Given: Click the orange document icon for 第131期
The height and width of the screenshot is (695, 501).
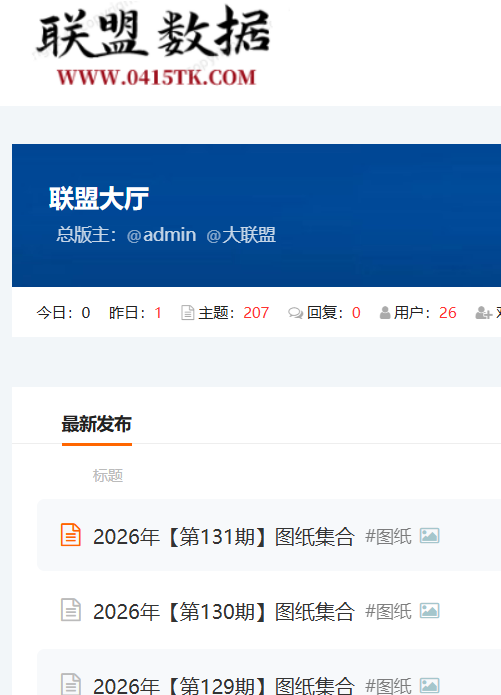Looking at the screenshot, I should 71,535.
